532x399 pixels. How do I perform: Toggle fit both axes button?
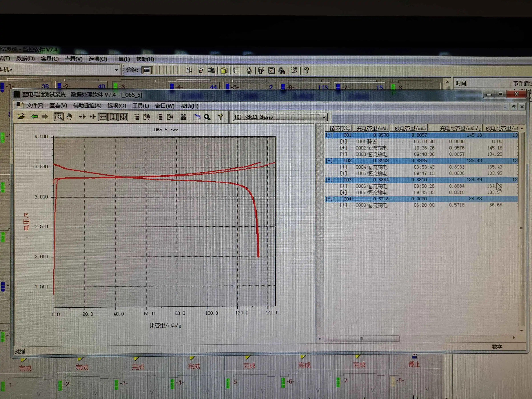(123, 117)
